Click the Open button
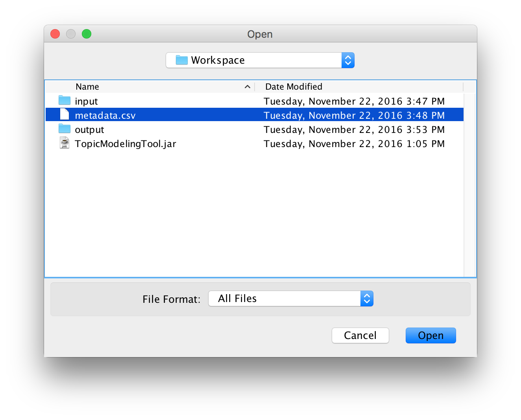This screenshot has height=420, width=521. 430,335
